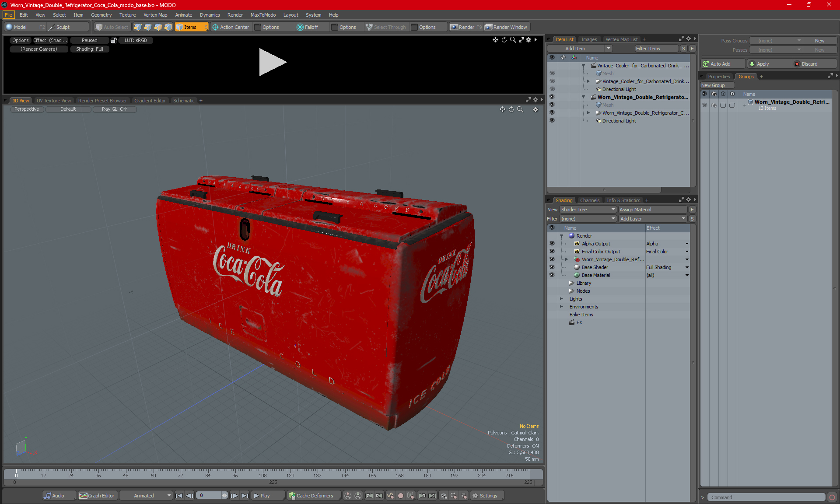Click the Auto Add button

click(723, 64)
